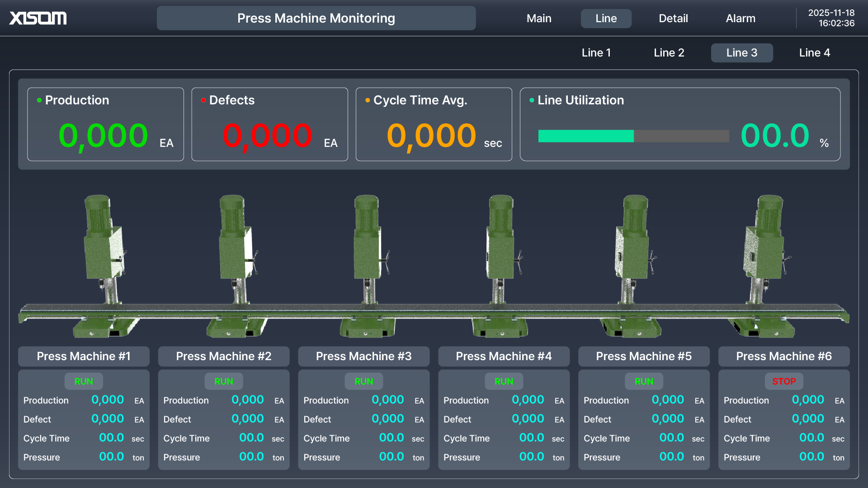Image resolution: width=868 pixels, height=488 pixels.
Task: Click the Defects summary card
Action: 269,124
